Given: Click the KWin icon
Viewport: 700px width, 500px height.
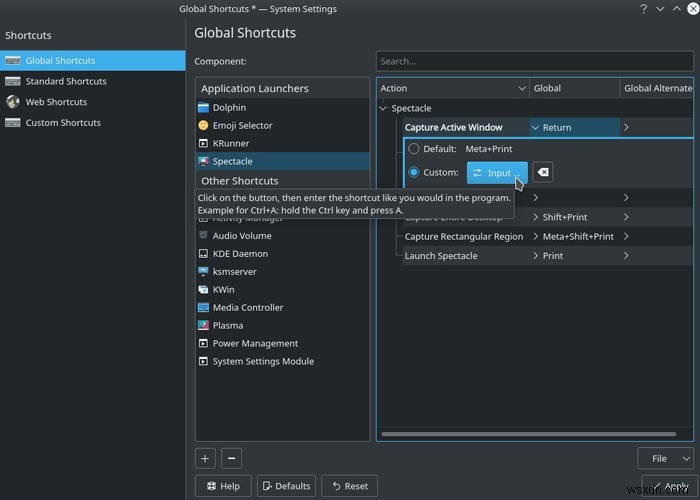Looking at the screenshot, I should 203,289.
